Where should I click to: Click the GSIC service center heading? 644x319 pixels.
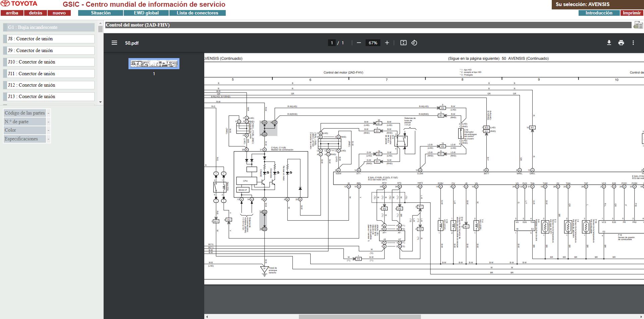(x=144, y=4)
